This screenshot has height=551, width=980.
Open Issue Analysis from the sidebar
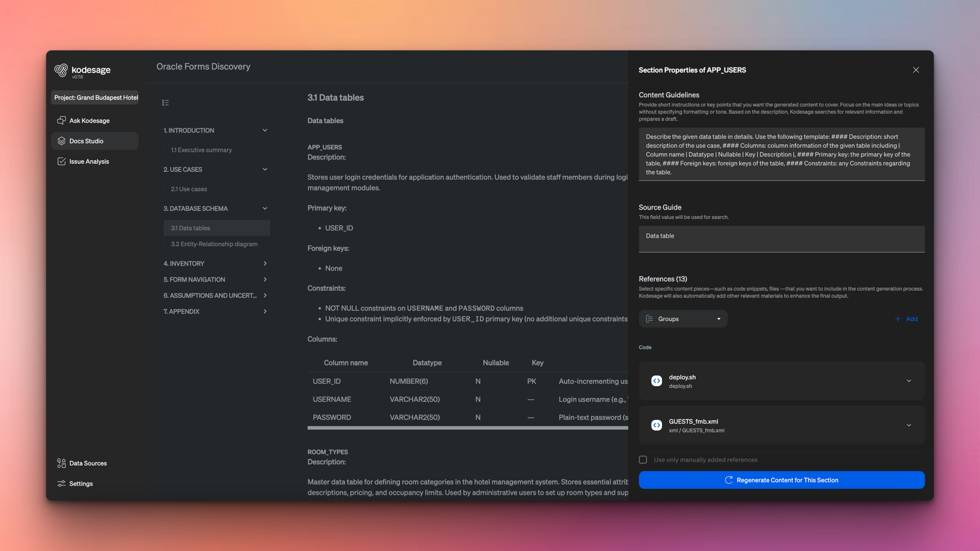89,162
